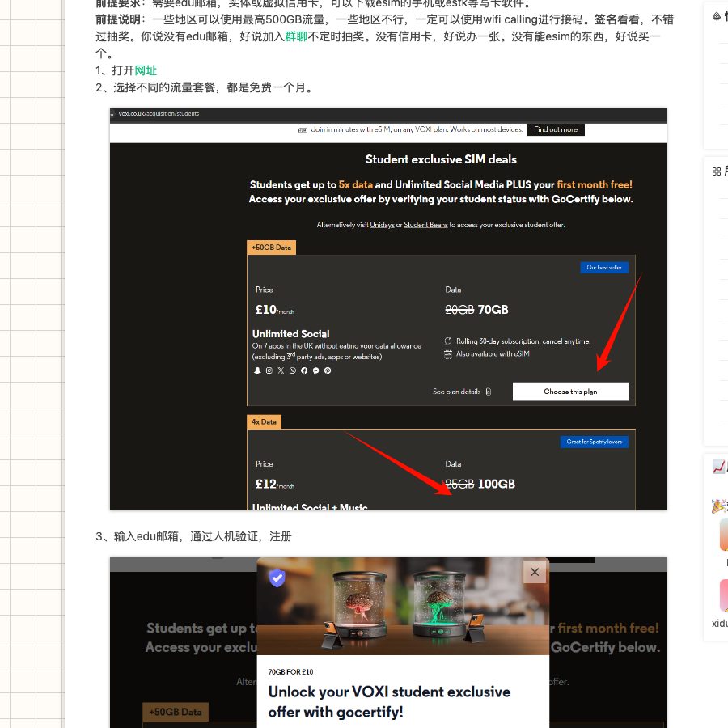The width and height of the screenshot is (728, 728).
Task: Click the WhatsApp icon
Action: 292,370
